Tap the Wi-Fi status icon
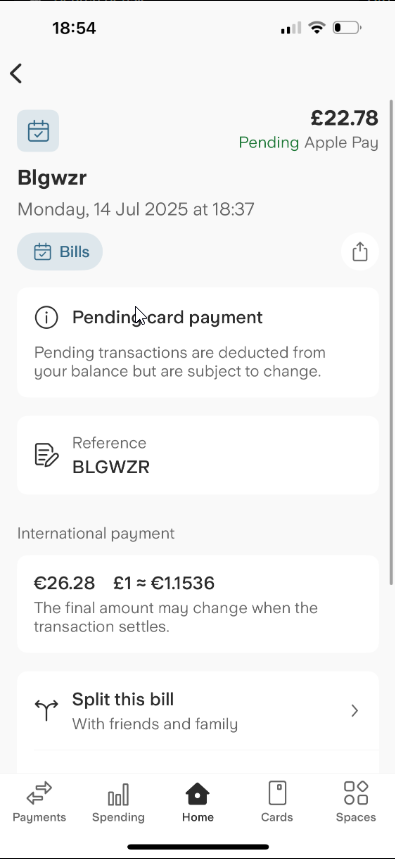The height and width of the screenshot is (859, 395). (x=316, y=27)
